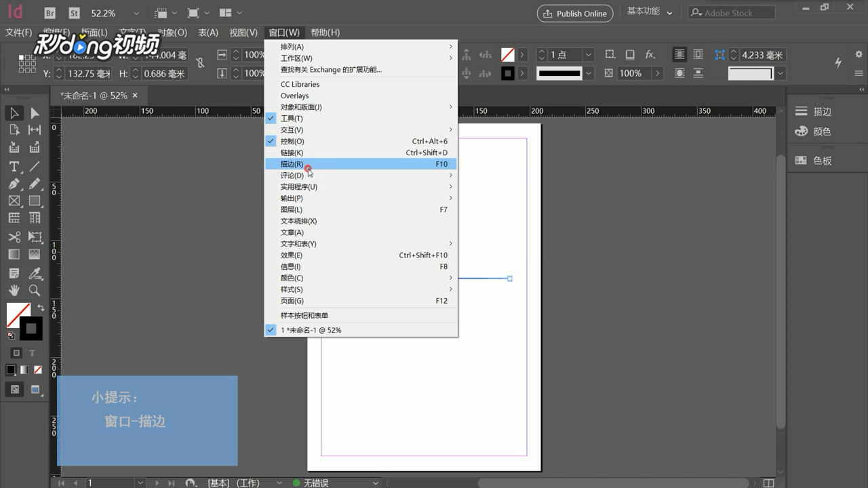Select the Page tool

click(14, 130)
